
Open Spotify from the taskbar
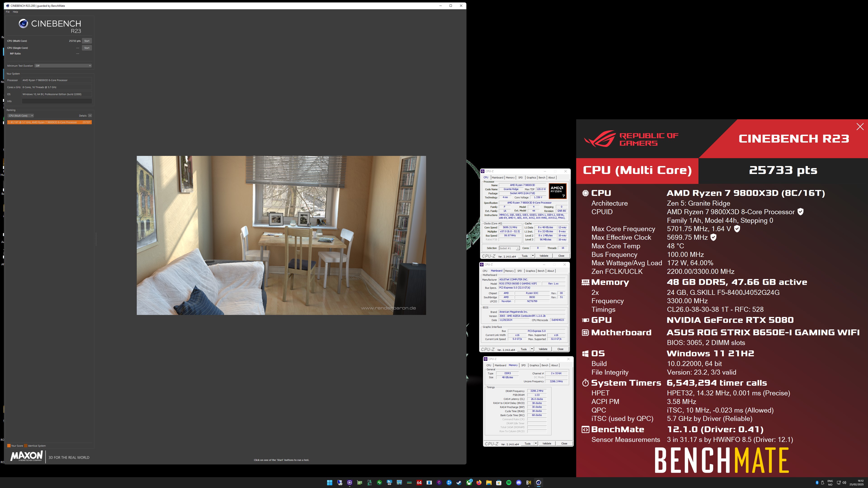509,482
